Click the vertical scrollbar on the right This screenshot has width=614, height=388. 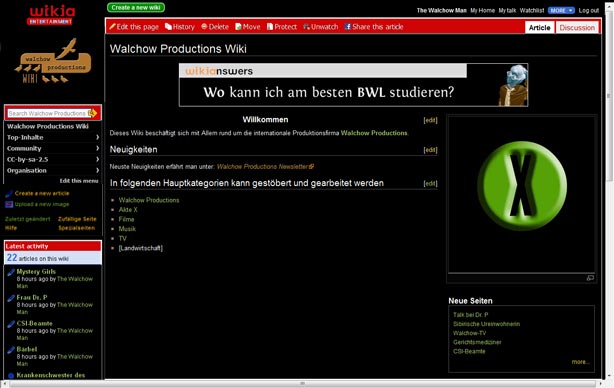pyautogui.click(x=608, y=95)
